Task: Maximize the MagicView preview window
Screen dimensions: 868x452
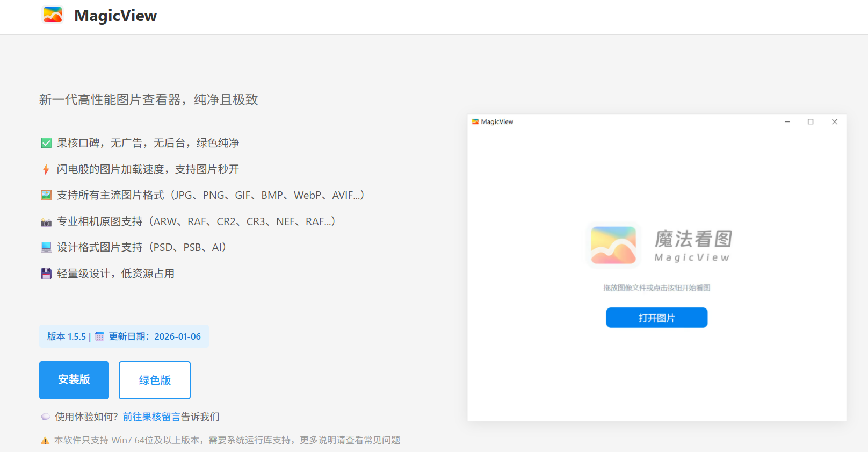Action: pos(811,122)
